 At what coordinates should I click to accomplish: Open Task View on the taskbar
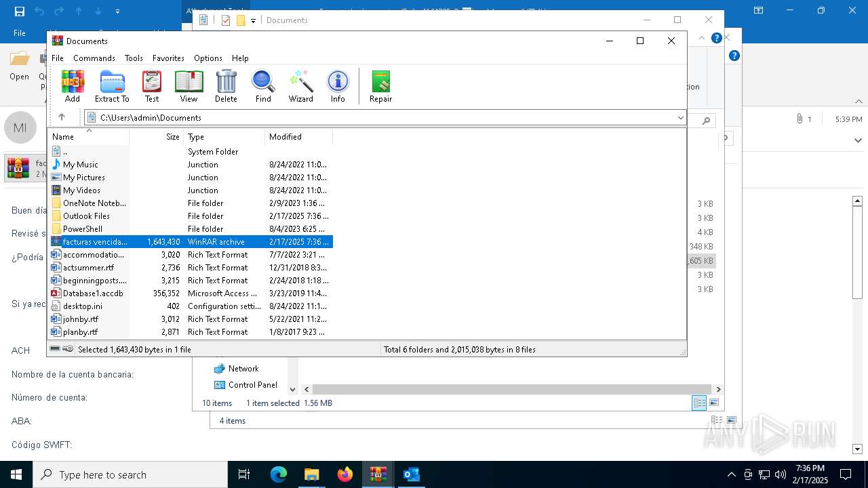tap(245, 474)
